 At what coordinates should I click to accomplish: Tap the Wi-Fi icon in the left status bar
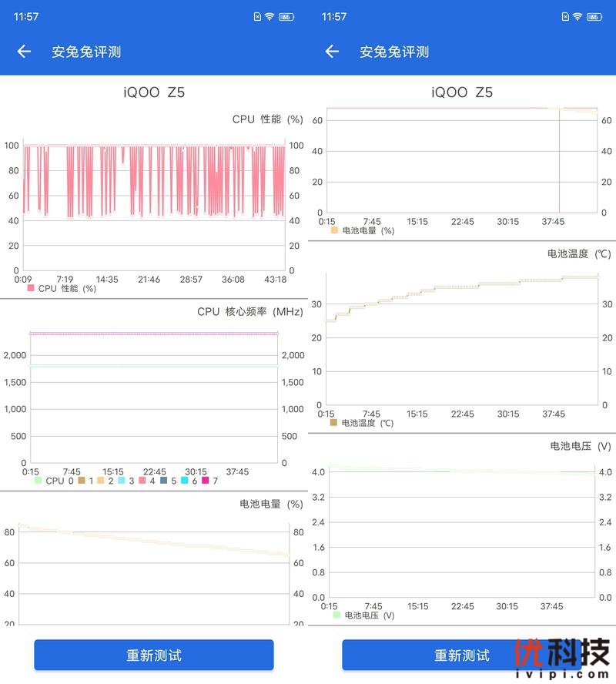tap(269, 16)
